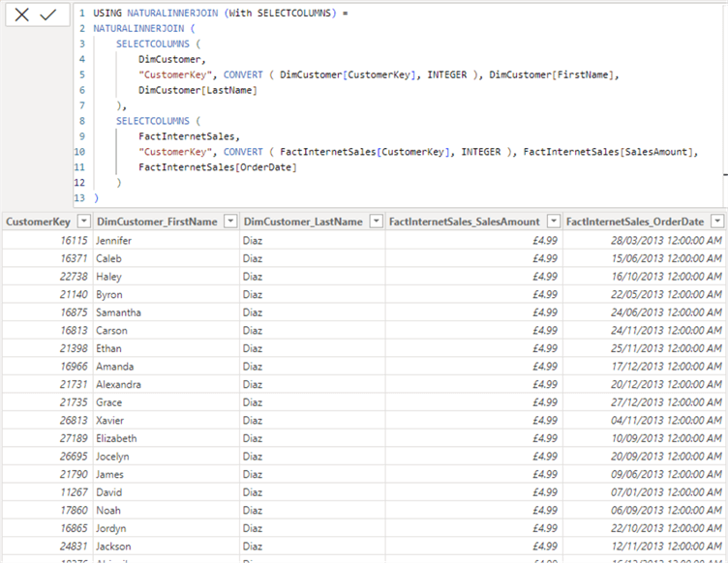Click the first name cell Carson
The width and height of the screenshot is (728, 563).
click(167, 330)
